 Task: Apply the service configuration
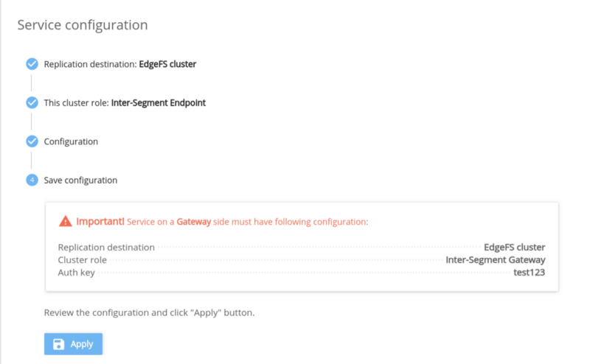click(74, 344)
